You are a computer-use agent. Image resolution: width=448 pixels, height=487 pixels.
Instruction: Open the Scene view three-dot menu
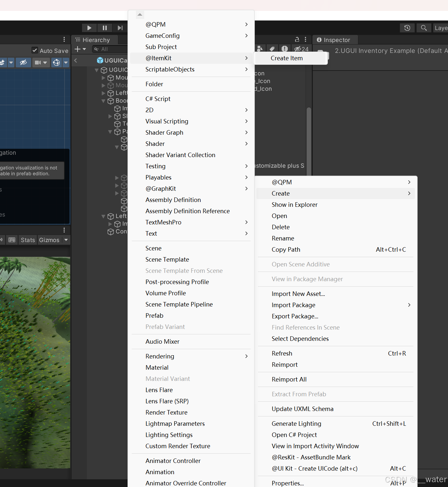click(64, 39)
